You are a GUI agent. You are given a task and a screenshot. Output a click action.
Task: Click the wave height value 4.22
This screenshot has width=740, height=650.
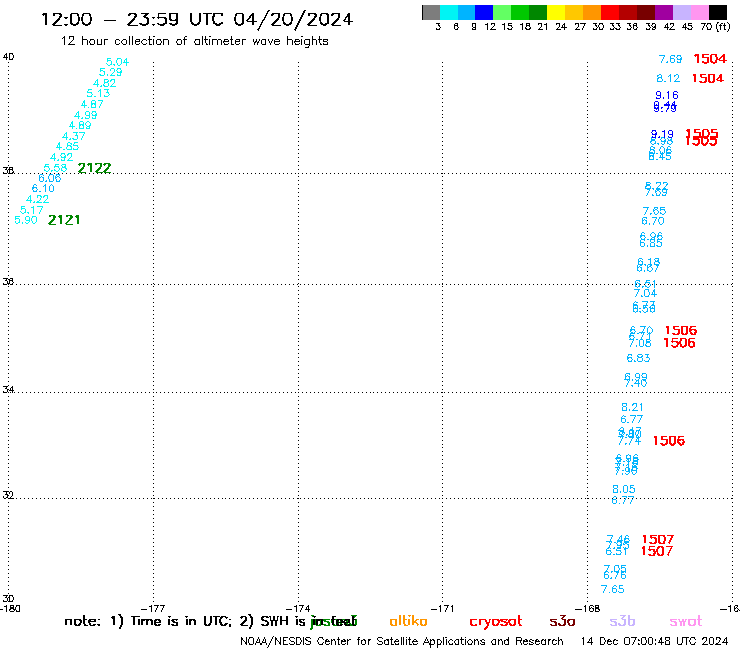37,199
